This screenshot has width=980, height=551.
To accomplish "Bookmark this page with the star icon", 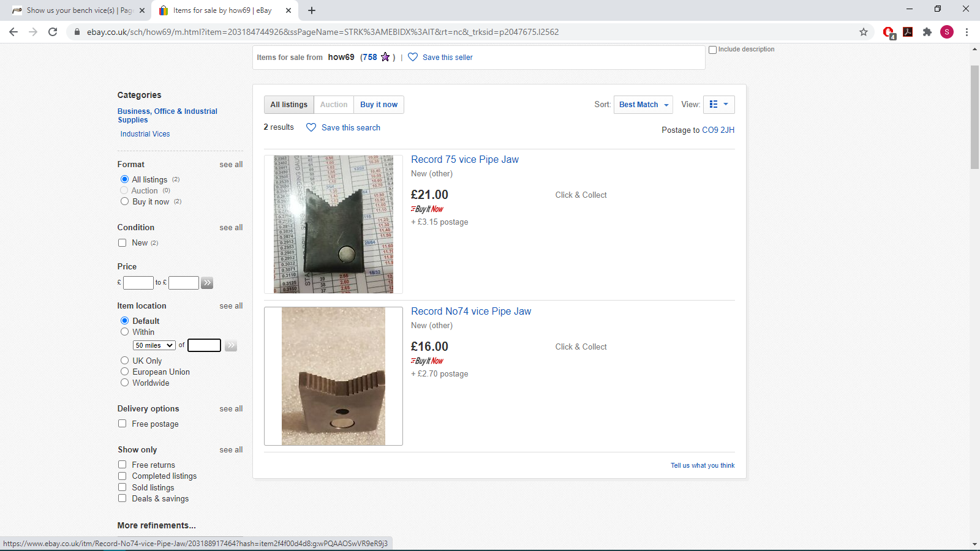I will point(864,32).
